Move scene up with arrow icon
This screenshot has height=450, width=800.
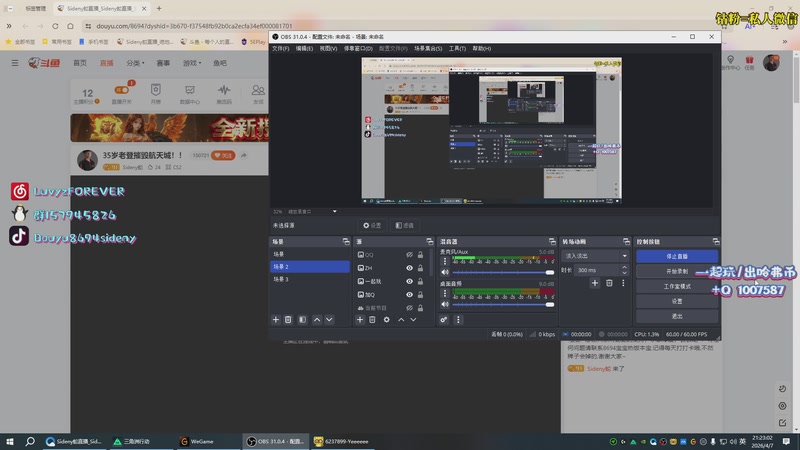click(x=317, y=319)
